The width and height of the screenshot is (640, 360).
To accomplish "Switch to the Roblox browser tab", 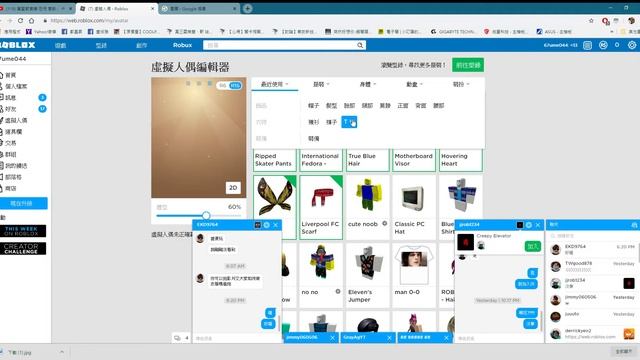I will click(x=116, y=9).
